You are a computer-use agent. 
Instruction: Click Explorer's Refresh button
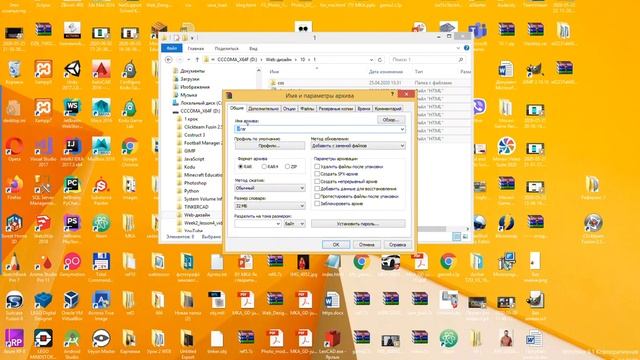click(380, 60)
